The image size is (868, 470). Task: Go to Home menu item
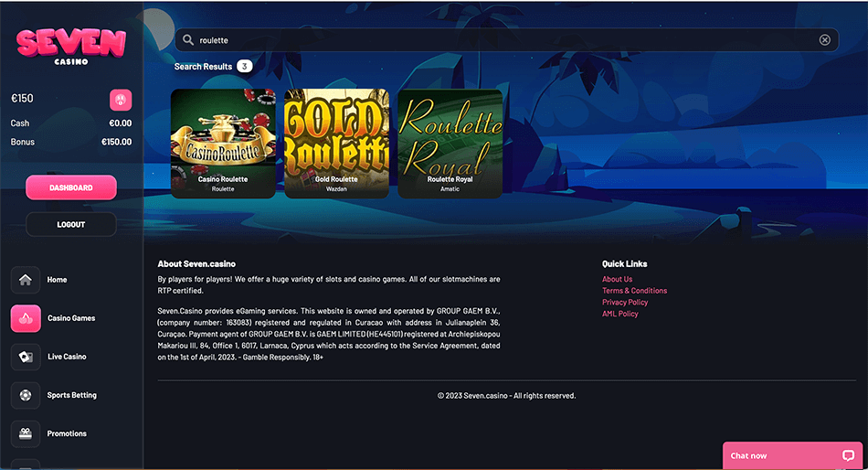tap(57, 280)
